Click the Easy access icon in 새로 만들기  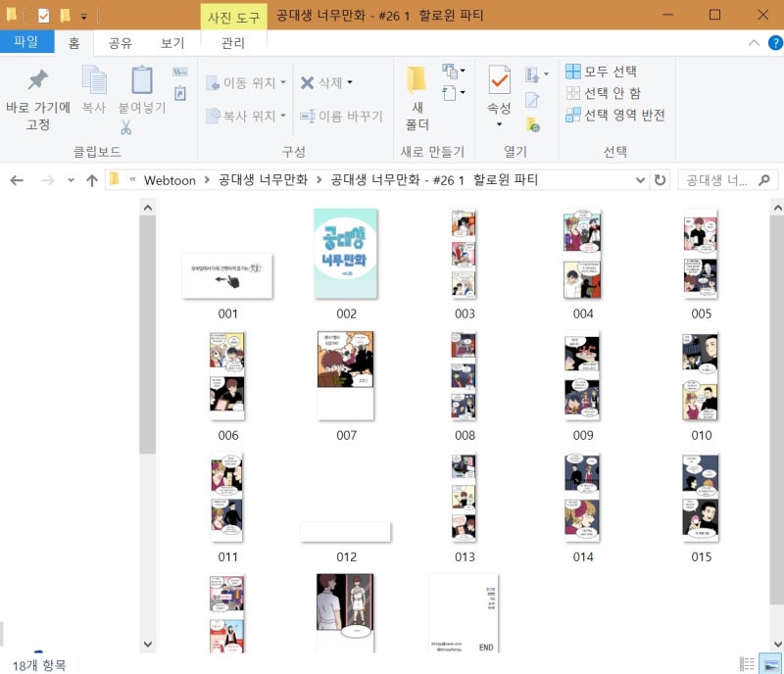[450, 93]
